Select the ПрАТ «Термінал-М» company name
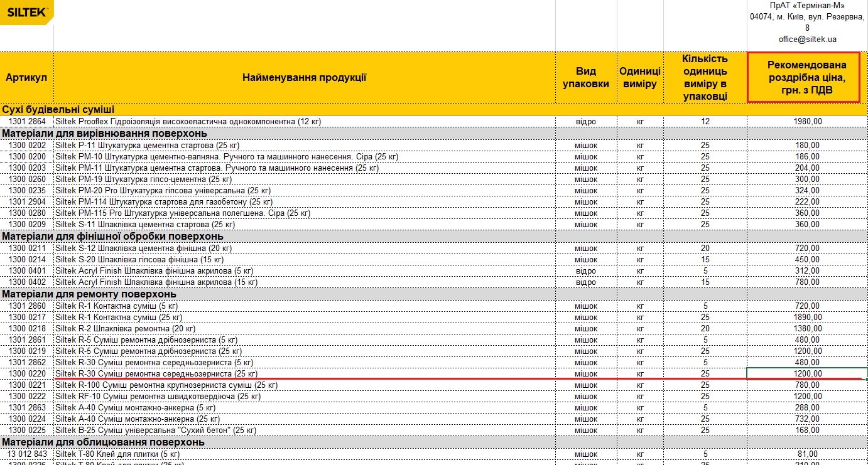868x465 pixels. (807, 6)
